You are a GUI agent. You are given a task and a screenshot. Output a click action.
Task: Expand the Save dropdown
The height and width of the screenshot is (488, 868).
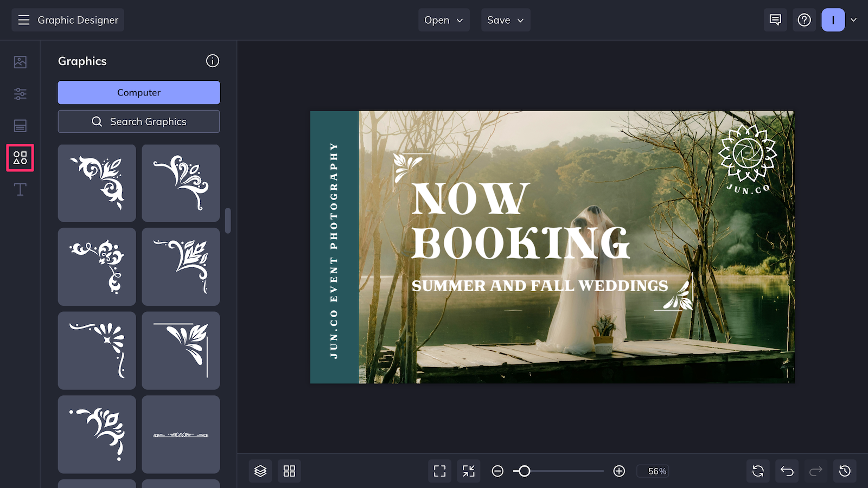505,20
